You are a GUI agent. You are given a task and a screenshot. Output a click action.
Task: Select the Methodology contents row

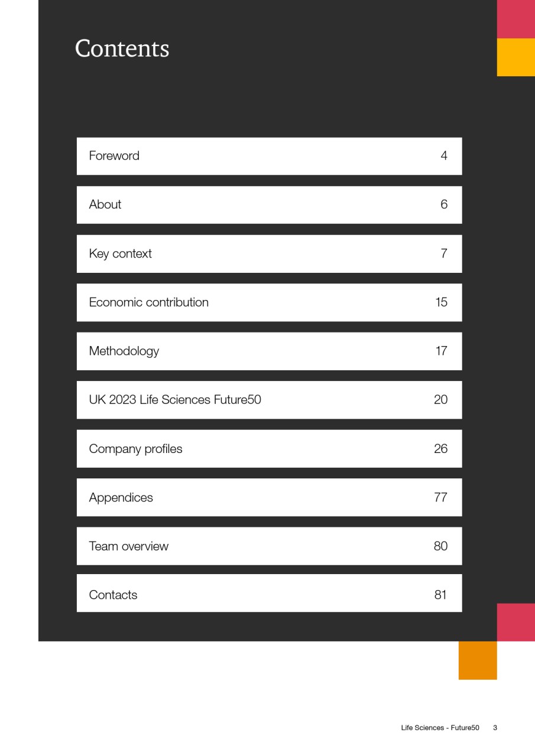point(269,351)
